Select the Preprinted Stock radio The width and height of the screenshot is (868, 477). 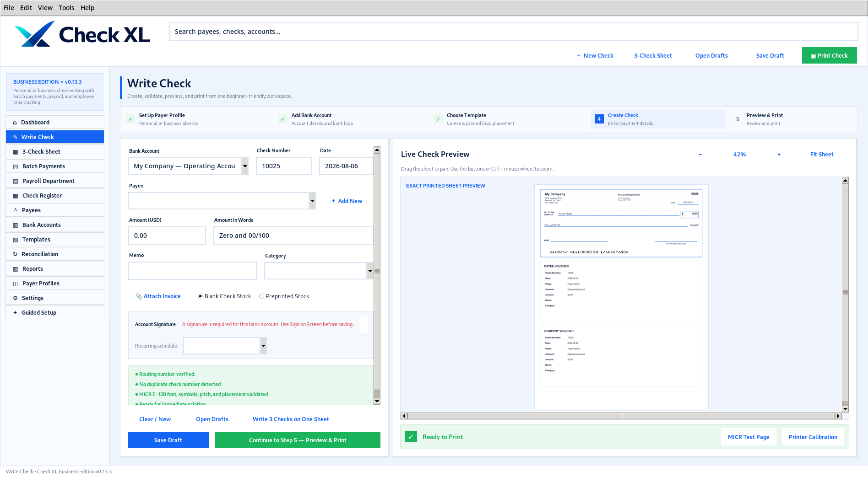coord(261,296)
